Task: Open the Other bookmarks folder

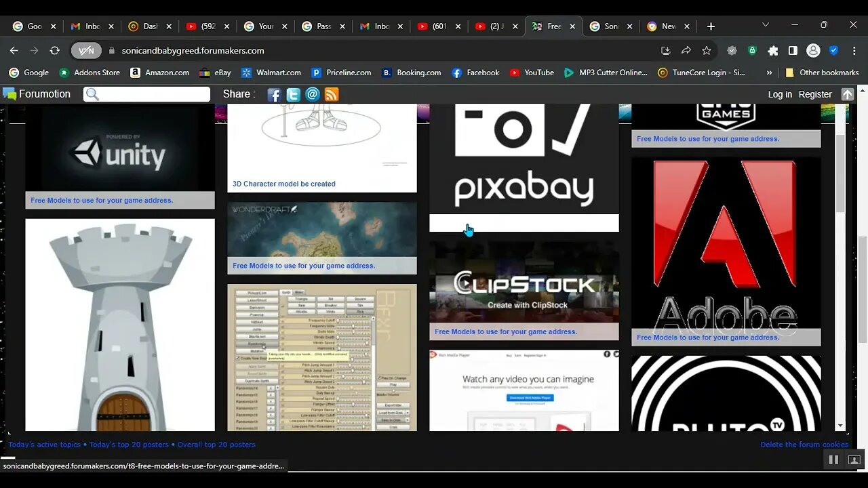Action: tap(822, 73)
